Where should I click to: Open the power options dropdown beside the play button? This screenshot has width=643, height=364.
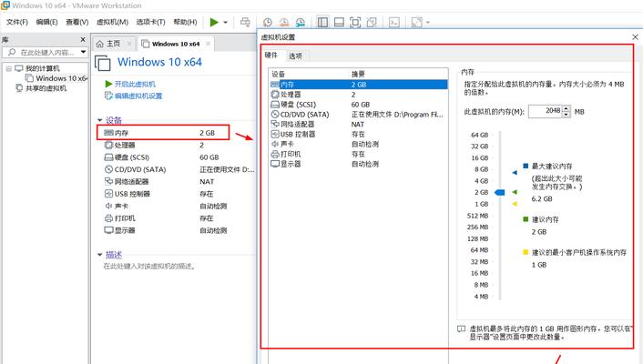tap(226, 22)
